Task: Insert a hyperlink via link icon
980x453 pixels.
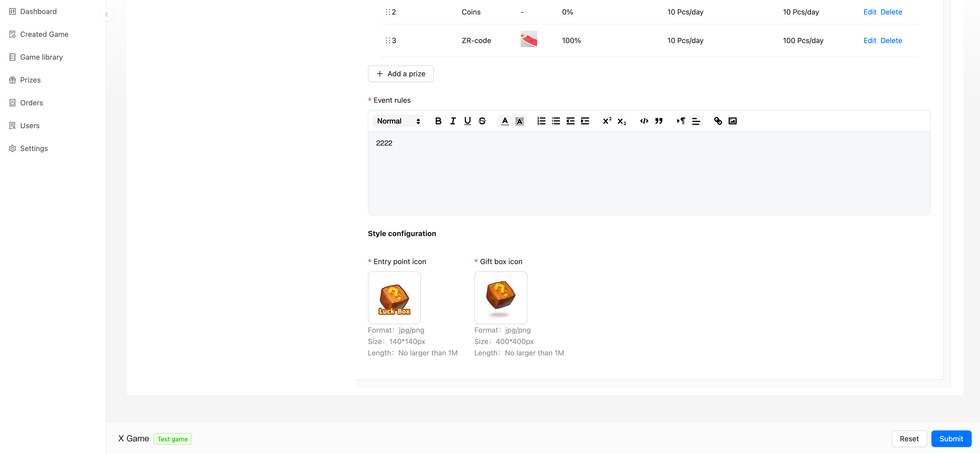Action: [718, 121]
